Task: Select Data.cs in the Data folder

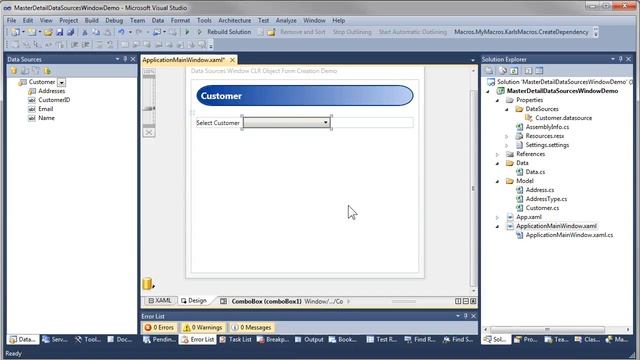Action: tap(535, 172)
